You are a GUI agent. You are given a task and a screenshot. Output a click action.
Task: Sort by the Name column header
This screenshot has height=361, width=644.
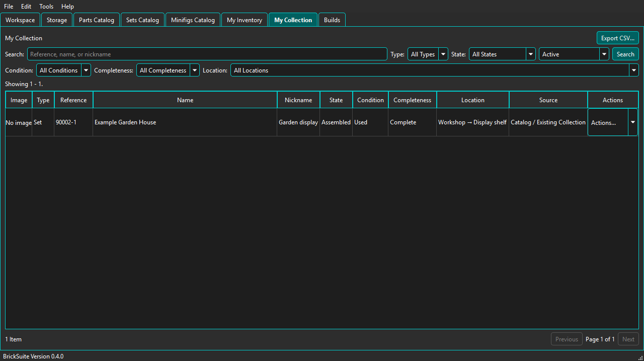pos(185,100)
